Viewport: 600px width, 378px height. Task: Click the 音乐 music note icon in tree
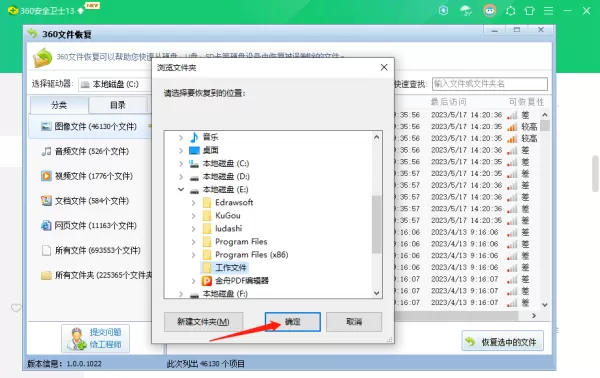[x=194, y=137]
